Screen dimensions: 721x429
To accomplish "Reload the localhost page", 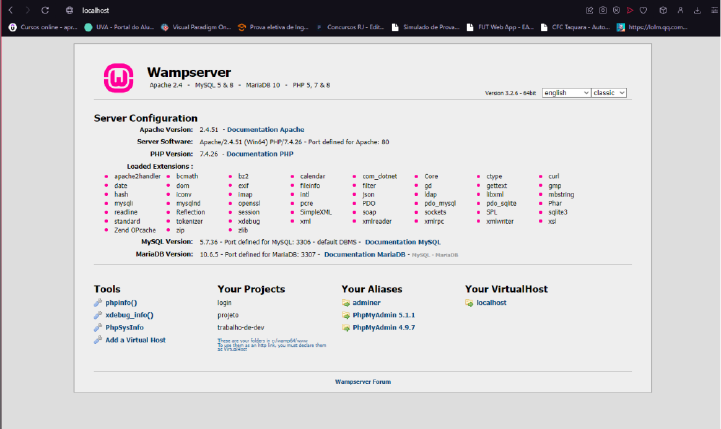I will (x=45, y=10).
